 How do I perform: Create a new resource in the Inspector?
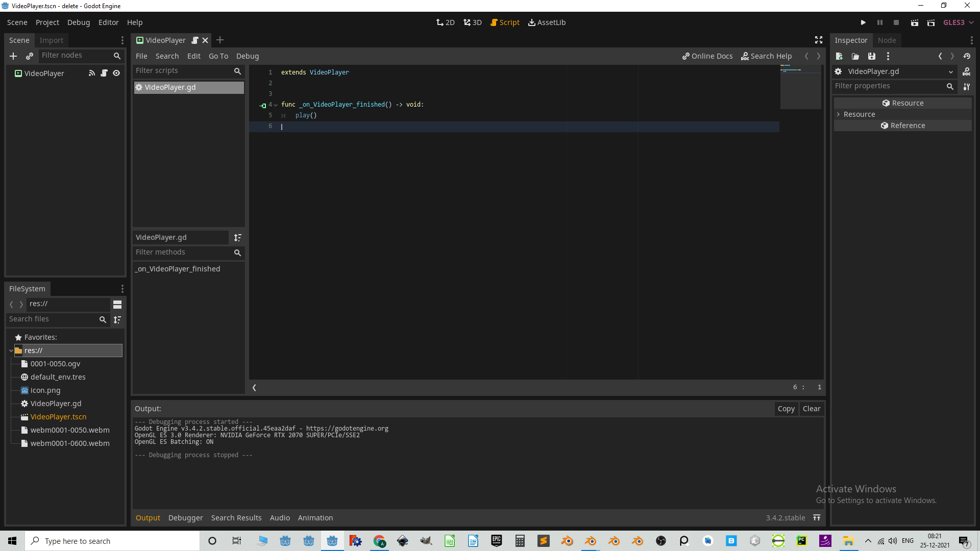point(839,56)
